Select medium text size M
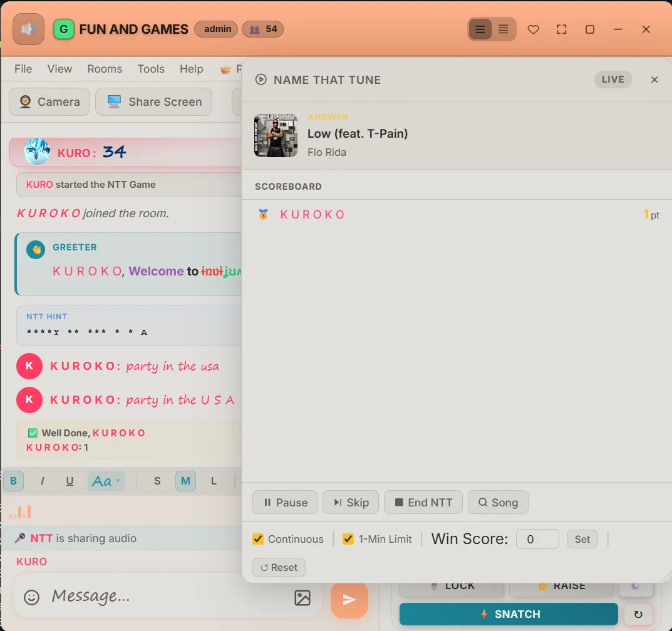This screenshot has height=631, width=672. pyautogui.click(x=185, y=481)
